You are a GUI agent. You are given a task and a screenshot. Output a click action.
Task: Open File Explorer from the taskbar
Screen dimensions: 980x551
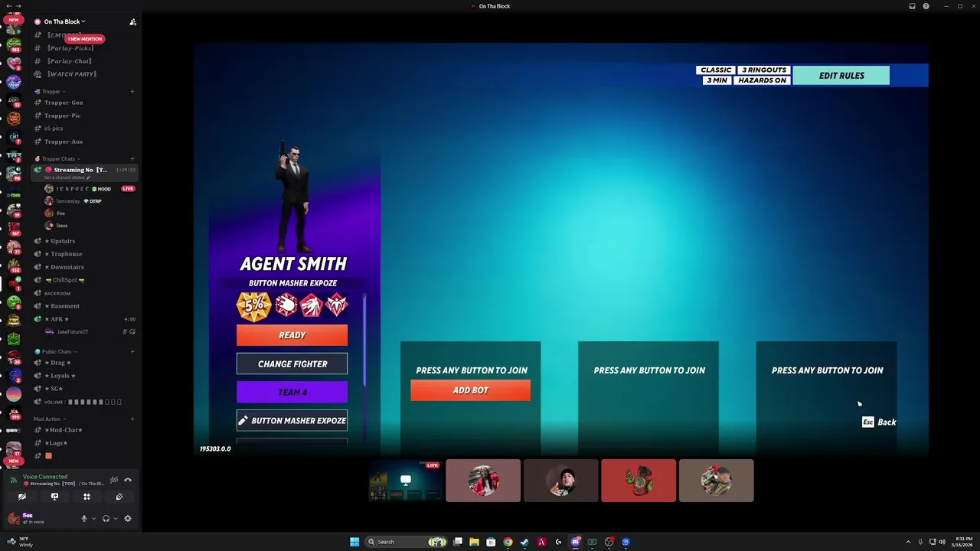474,542
